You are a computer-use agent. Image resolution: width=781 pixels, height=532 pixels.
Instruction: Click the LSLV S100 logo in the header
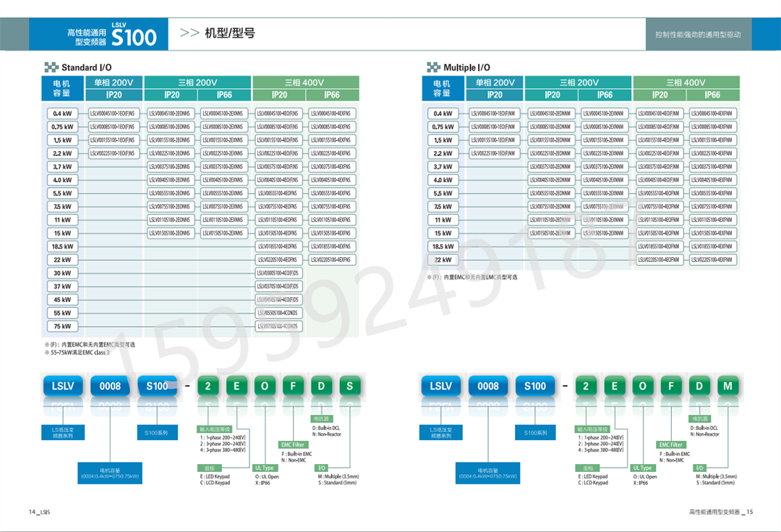134,35
